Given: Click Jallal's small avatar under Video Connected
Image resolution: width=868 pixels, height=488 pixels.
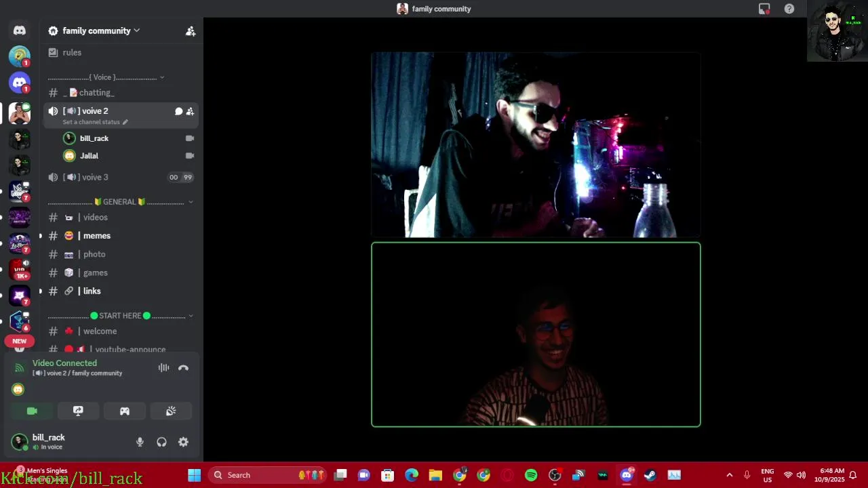Looking at the screenshot, I should tap(18, 389).
